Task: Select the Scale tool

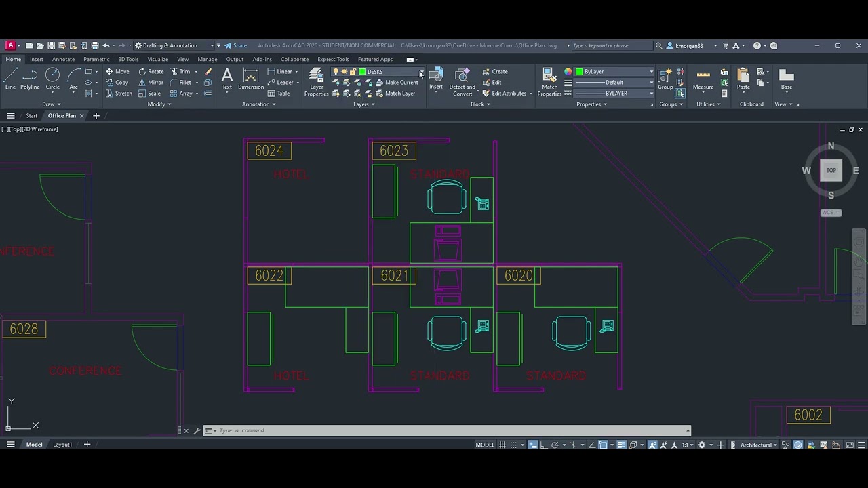Action: point(150,94)
